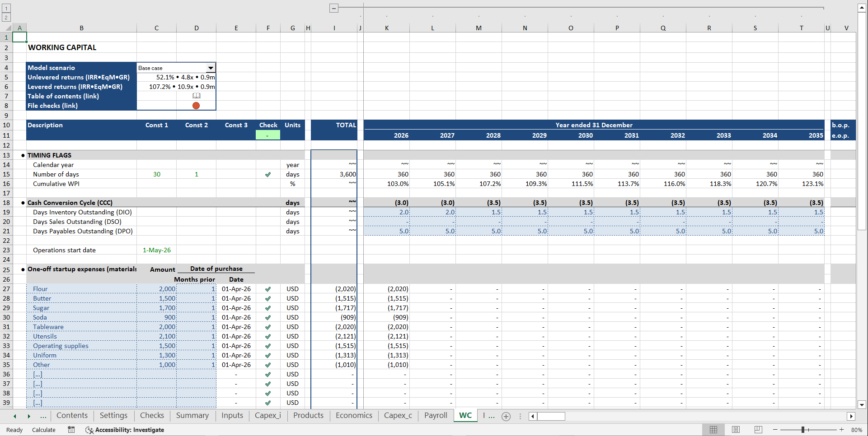Click the Zoom In plus icon
The height and width of the screenshot is (436, 868).
tap(841, 430)
